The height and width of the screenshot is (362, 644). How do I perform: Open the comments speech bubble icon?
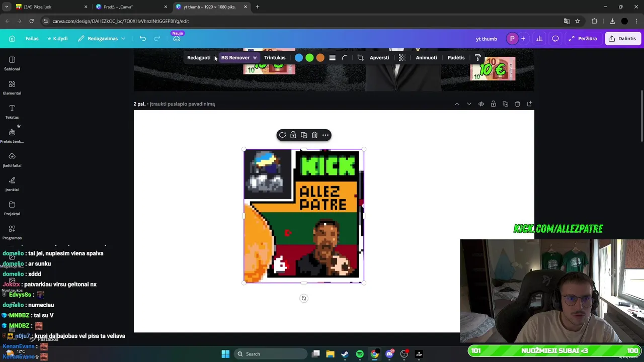coord(555,39)
